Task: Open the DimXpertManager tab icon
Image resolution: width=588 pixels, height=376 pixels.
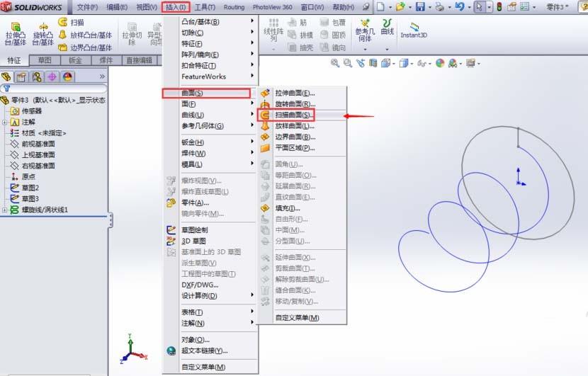Action: [52, 77]
